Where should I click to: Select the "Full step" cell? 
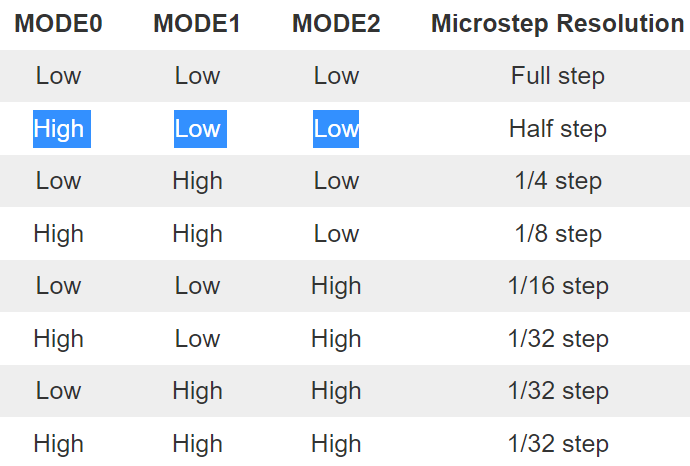(557, 76)
